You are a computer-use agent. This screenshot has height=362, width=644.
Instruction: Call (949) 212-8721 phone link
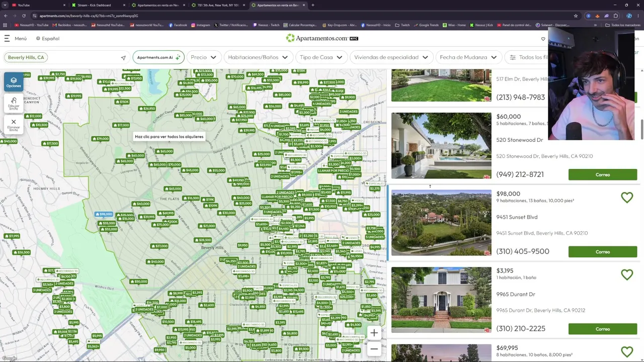[520, 174]
